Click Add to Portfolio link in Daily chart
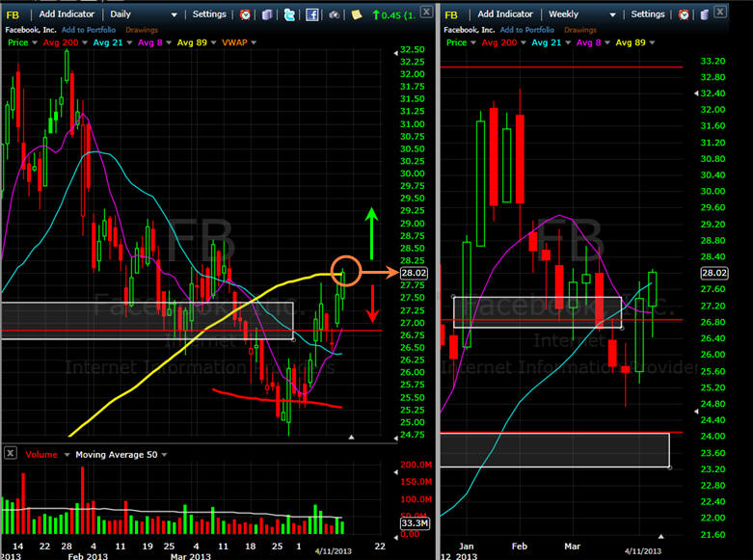 coord(90,29)
